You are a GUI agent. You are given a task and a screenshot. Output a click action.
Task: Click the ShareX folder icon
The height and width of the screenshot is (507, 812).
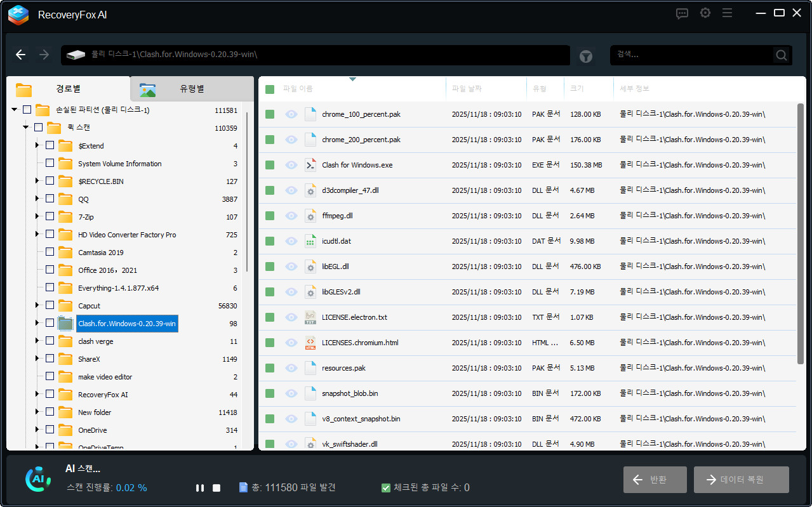(x=65, y=359)
